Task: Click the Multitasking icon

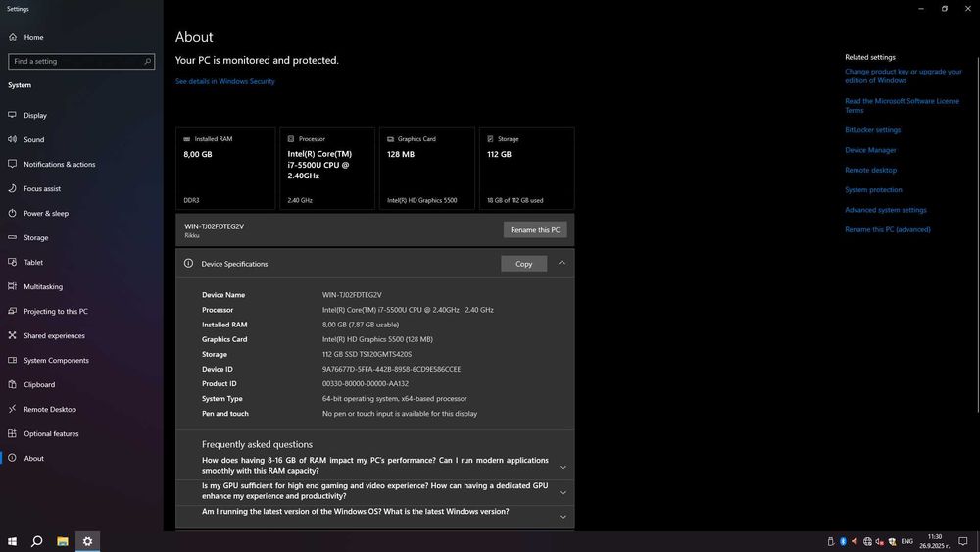Action: pos(12,286)
